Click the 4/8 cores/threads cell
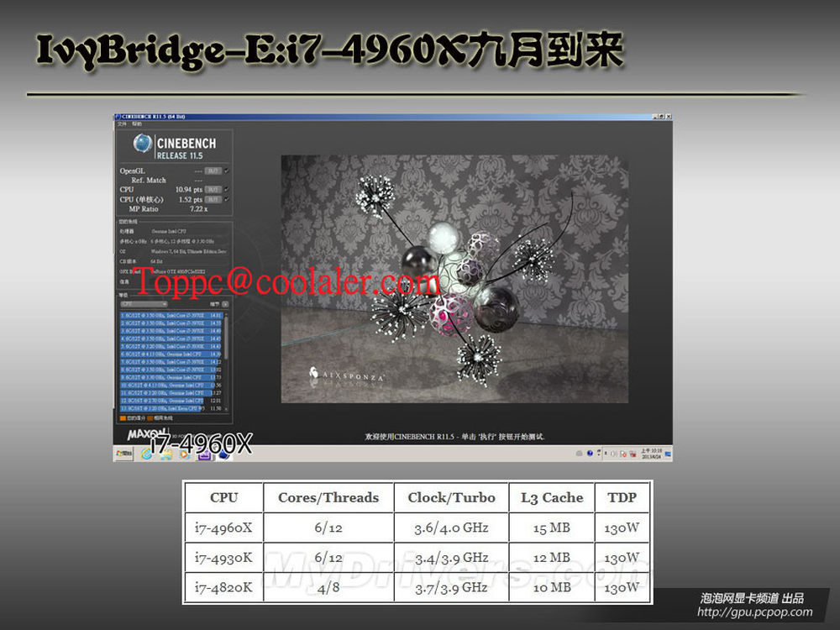The height and width of the screenshot is (630, 840). click(x=328, y=587)
